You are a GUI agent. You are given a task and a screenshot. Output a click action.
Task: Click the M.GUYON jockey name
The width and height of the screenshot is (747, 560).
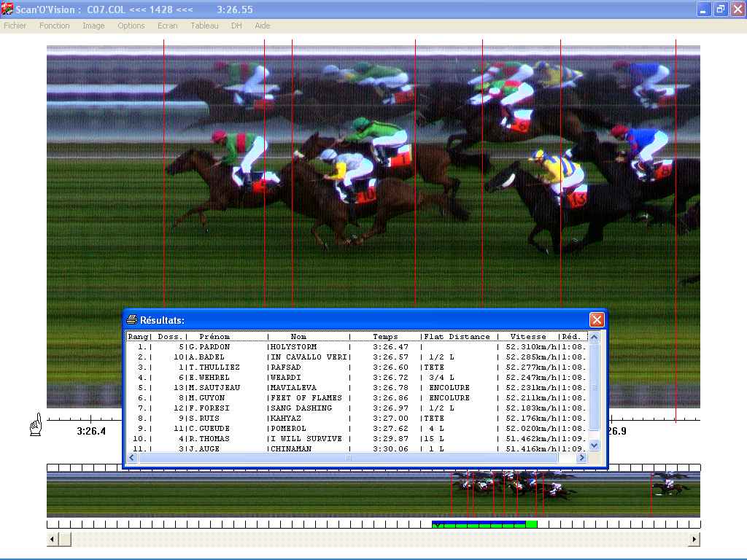click(206, 398)
